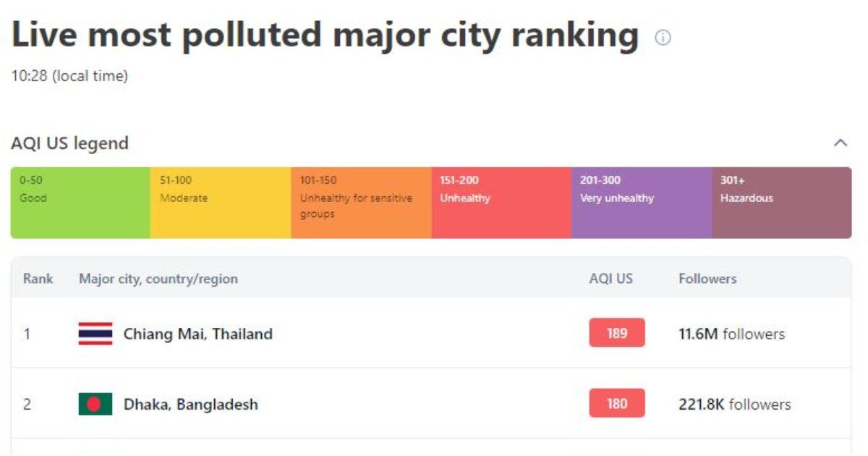Select the red Unhealthy legend swatch

pyautogui.click(x=501, y=203)
